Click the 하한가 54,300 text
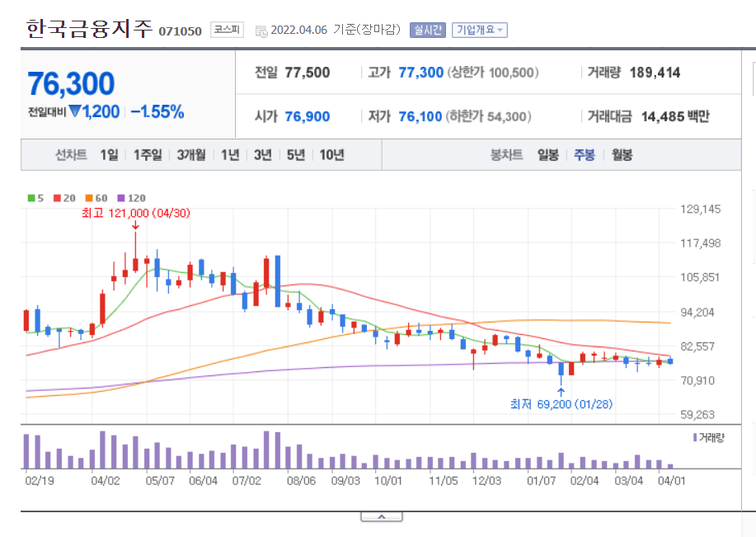 click(488, 117)
